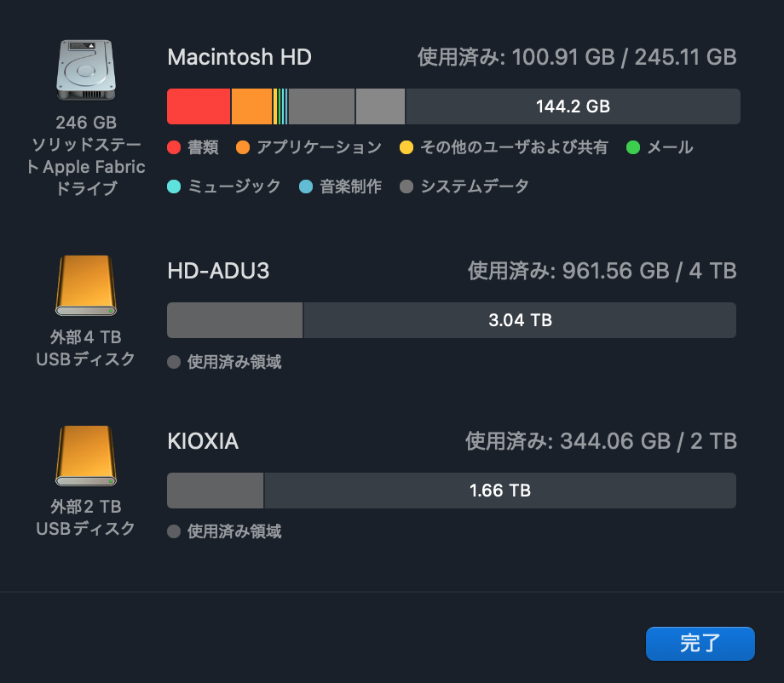Click the Macintosh HD internal drive icon
Screen dimensions: 784x683
pyautogui.click(x=85, y=68)
